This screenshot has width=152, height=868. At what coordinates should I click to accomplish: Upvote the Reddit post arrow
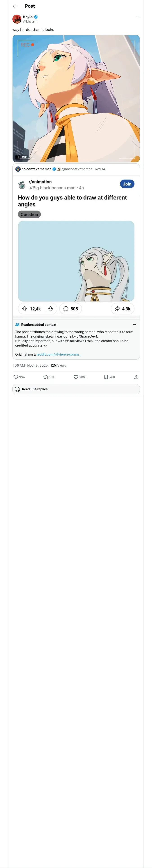point(25,309)
